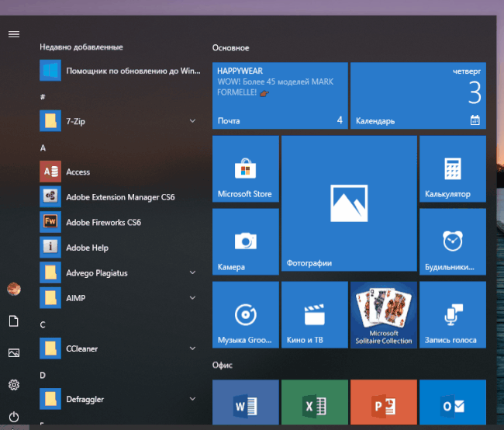Click the Недавно добавленные heading

81,47
